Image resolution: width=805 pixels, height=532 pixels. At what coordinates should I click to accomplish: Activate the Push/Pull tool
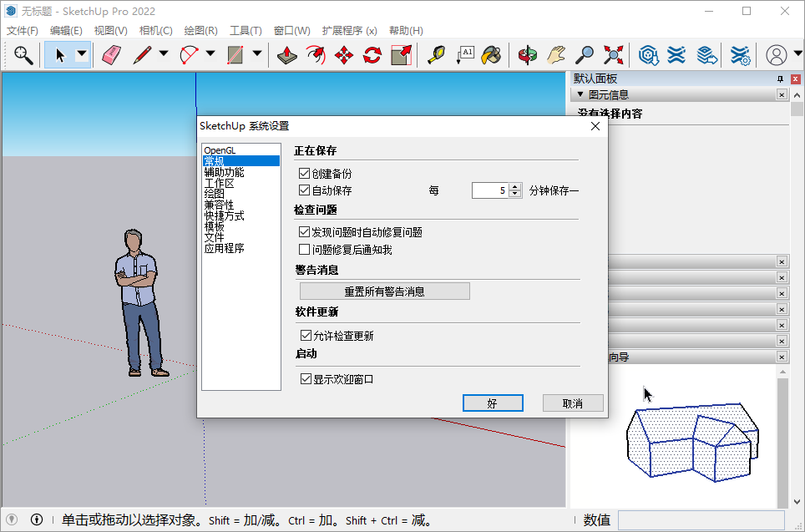[287, 54]
